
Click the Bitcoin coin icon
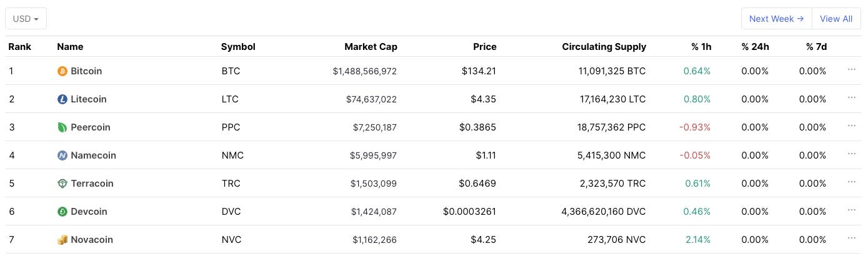coord(62,71)
